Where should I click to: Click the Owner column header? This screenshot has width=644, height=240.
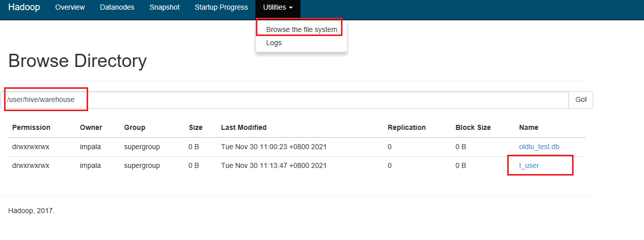tap(91, 127)
